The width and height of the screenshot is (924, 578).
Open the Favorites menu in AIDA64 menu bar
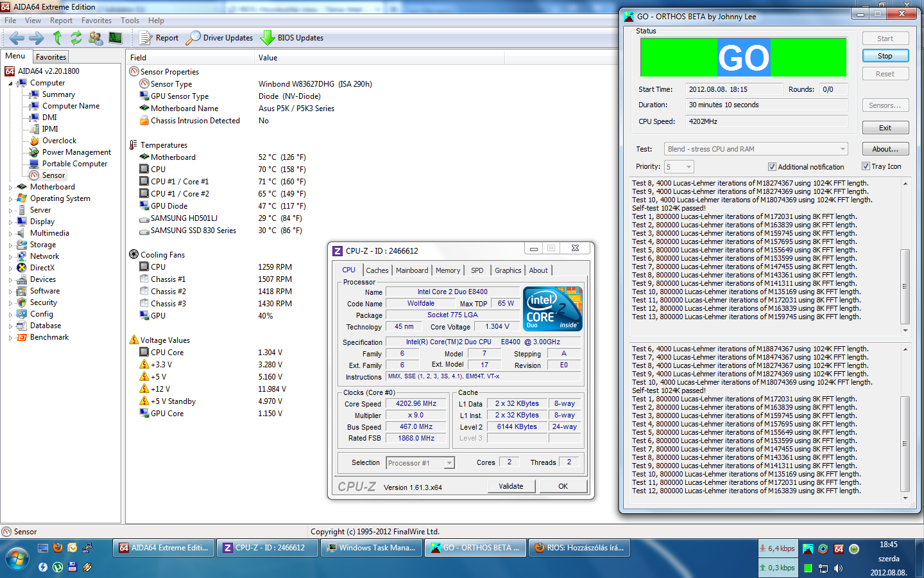[96, 21]
